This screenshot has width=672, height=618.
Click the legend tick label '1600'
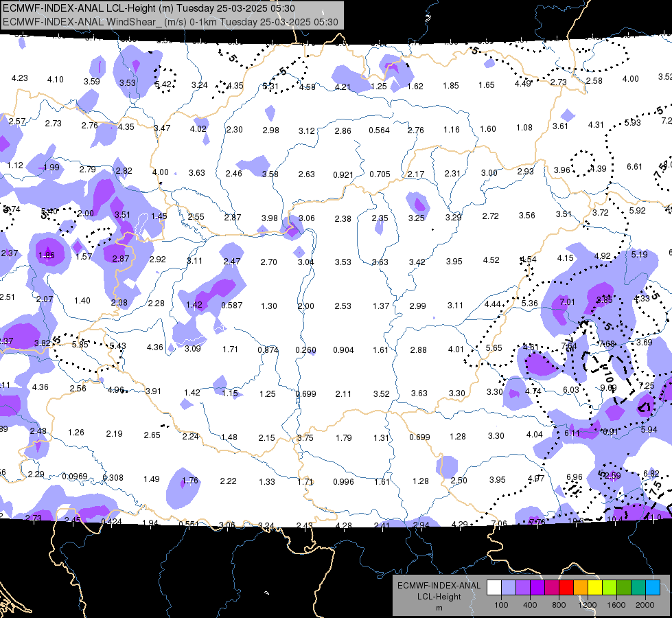tap(616, 605)
